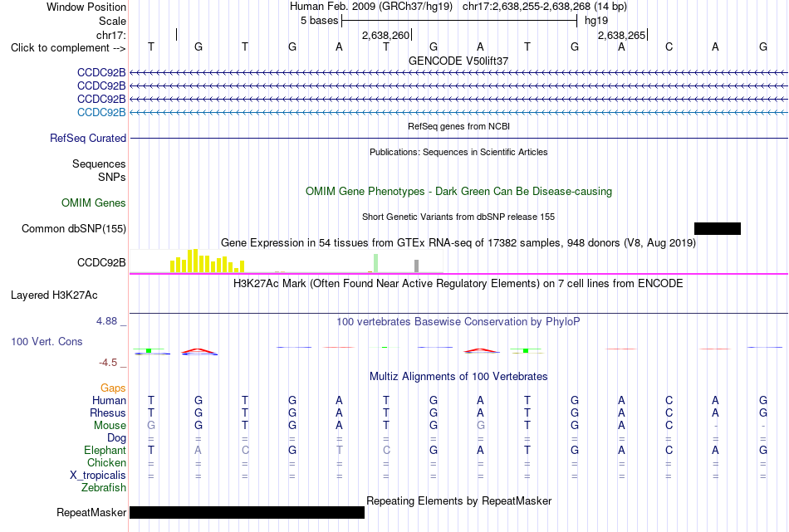Open the GTEx expression bar chart

coord(287,261)
